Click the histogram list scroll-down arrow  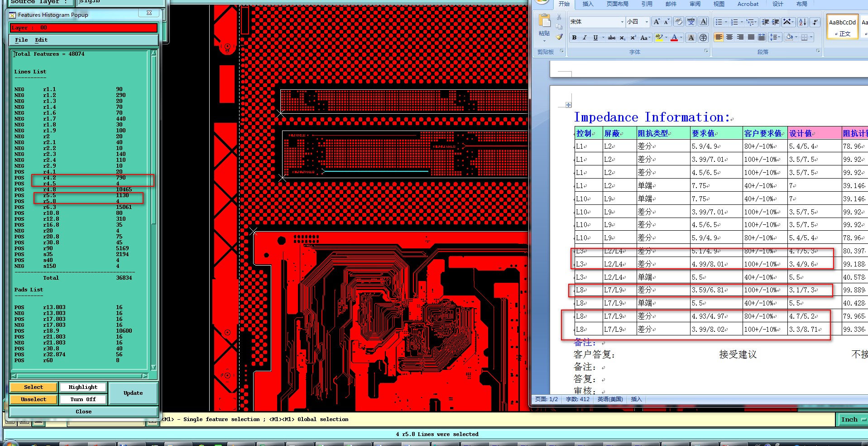coord(153,368)
